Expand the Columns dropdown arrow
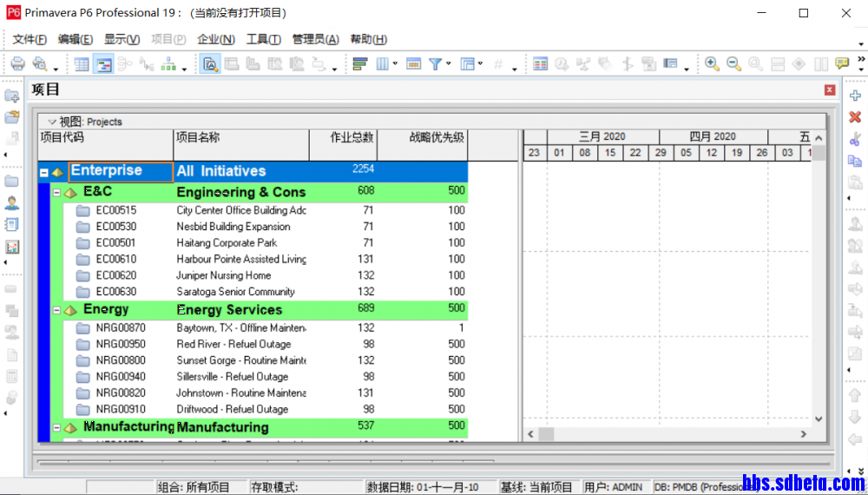 point(395,63)
